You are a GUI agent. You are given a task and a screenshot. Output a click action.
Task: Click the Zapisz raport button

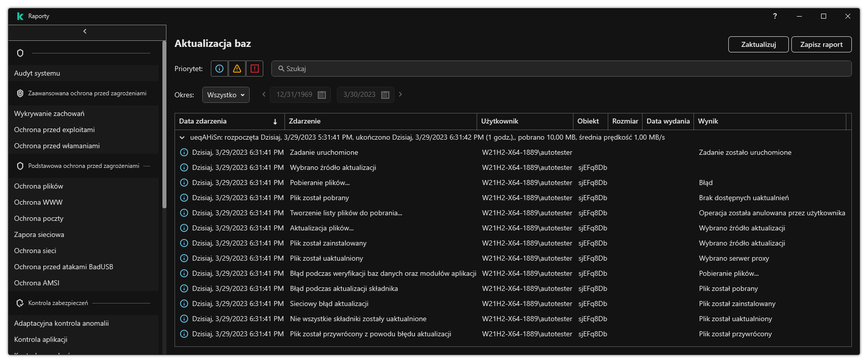point(821,44)
